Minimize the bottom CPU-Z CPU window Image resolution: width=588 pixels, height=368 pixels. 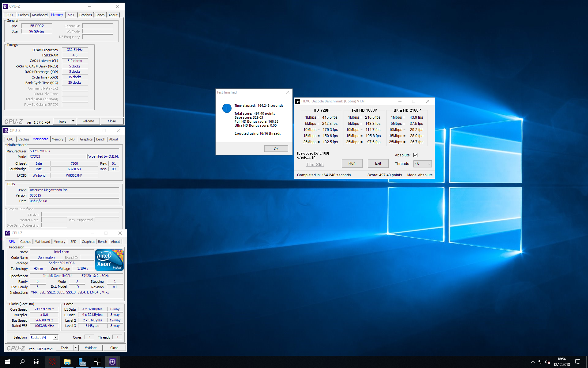pyautogui.click(x=92, y=233)
